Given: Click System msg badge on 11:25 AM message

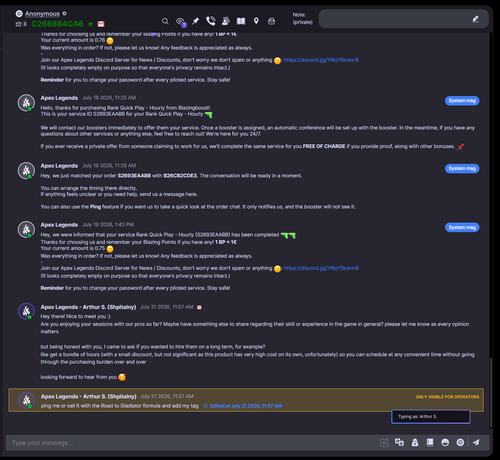Looking at the screenshot, I should [462, 101].
